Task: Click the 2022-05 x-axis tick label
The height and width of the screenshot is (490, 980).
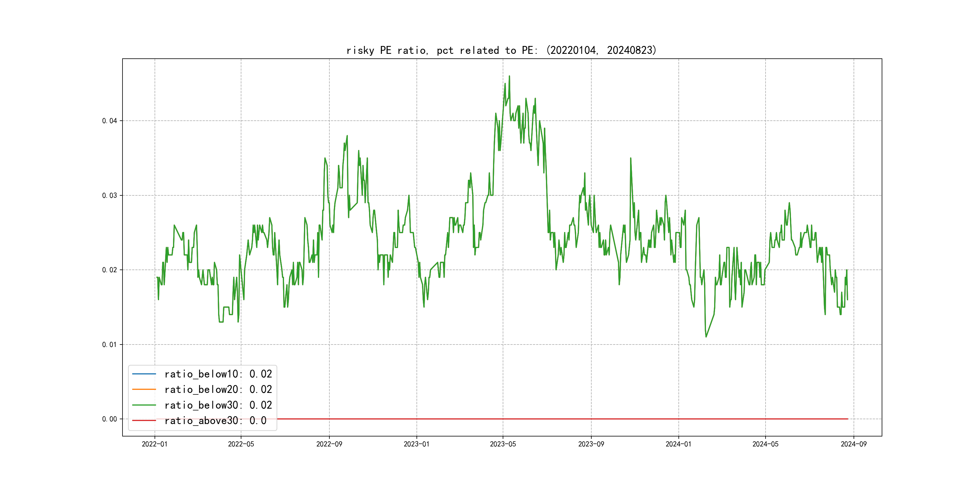Action: (241, 444)
